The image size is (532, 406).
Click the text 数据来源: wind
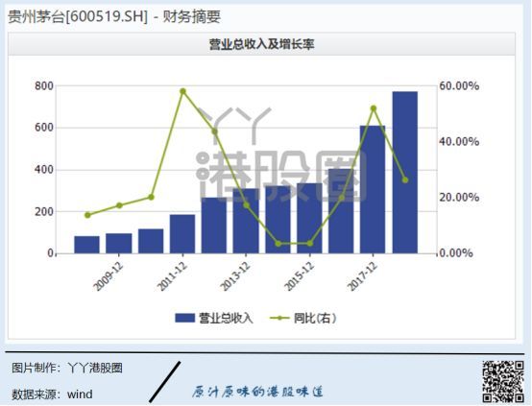click(x=52, y=394)
